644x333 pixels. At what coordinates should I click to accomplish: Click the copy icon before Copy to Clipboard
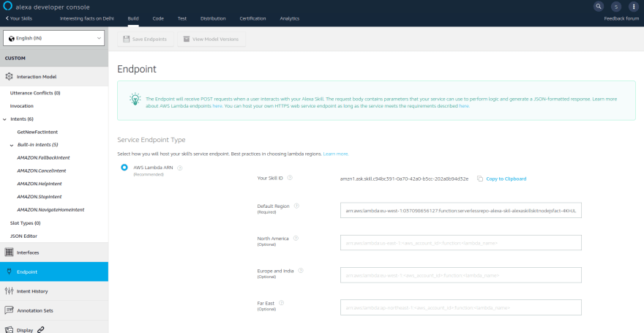pyautogui.click(x=480, y=179)
